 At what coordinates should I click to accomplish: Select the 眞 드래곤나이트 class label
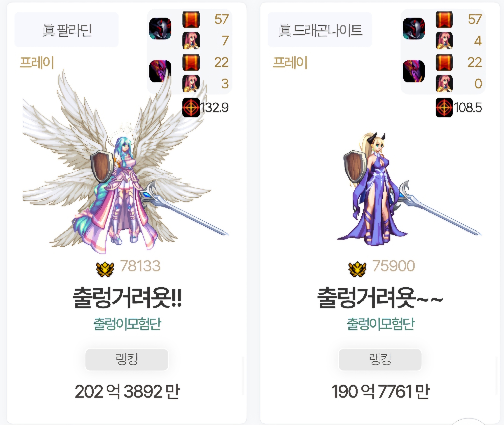click(320, 30)
